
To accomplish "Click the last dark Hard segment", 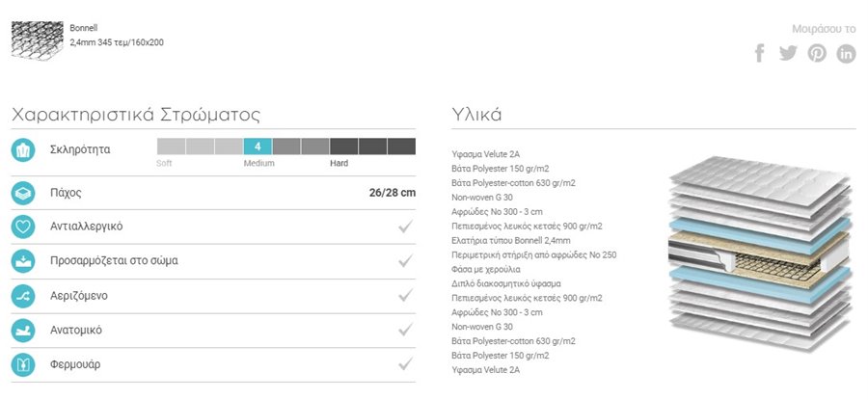I will click(401, 147).
